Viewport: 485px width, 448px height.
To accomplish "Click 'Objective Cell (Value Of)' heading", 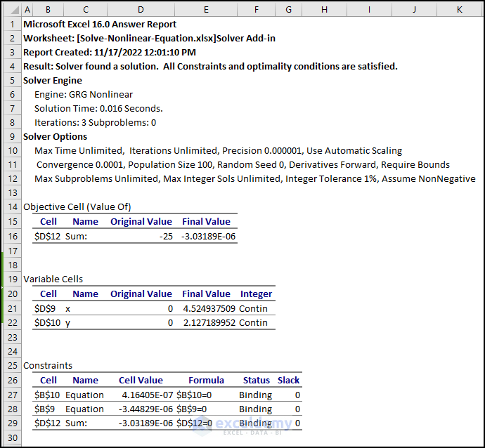I will point(77,206).
